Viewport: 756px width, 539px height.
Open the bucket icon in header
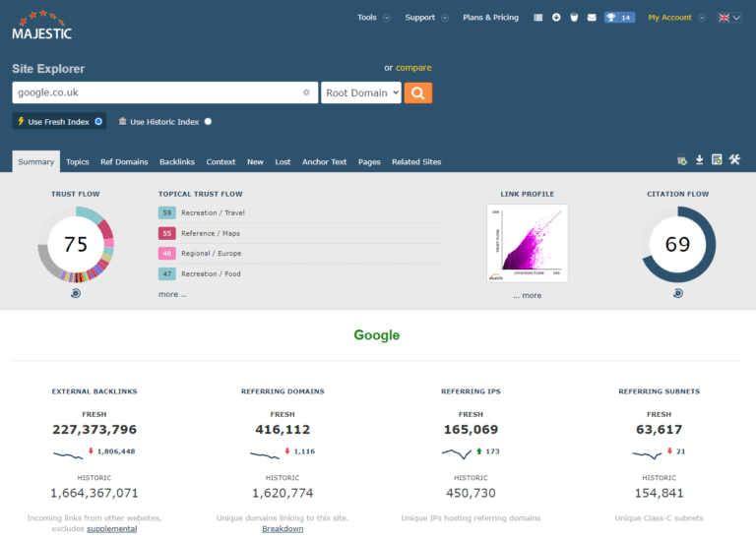point(574,18)
